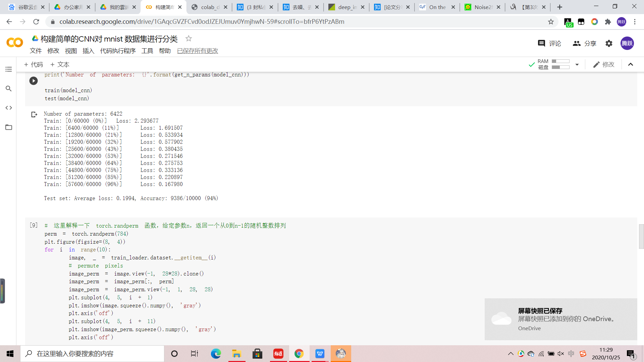Share the notebook with 分享 button
Image resolution: width=644 pixels, height=362 pixels.
pos(585,44)
